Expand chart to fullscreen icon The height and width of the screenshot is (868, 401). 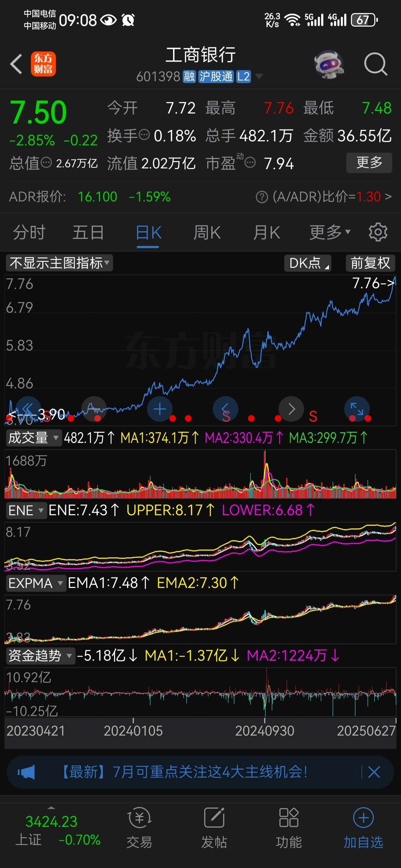[x=357, y=409]
